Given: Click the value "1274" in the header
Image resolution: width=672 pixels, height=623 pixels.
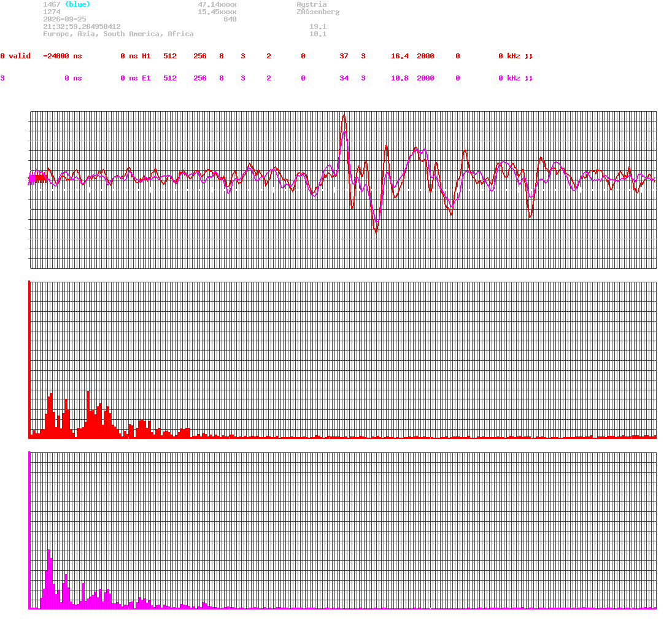Looking at the screenshot, I should tap(52, 12).
